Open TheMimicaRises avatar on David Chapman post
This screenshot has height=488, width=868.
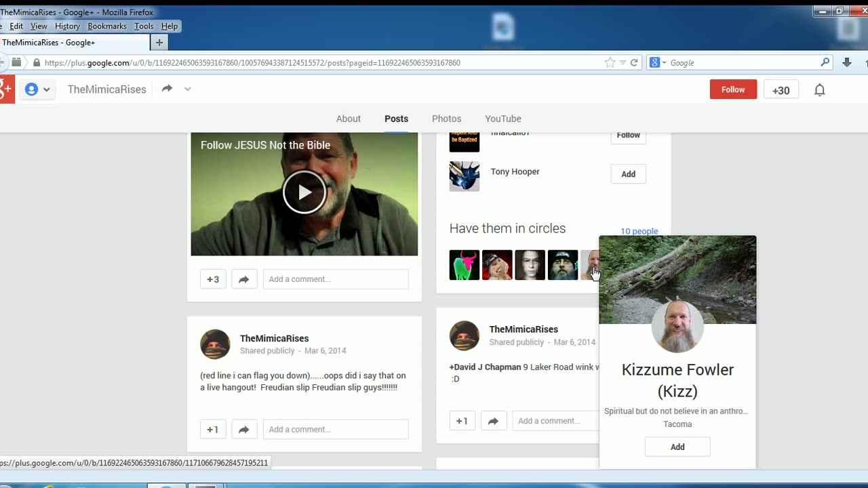465,335
